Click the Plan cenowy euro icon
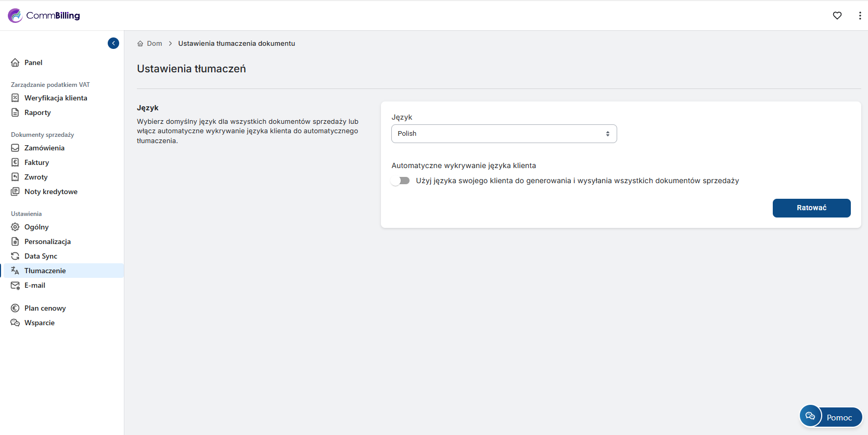Screen dimensions: 868x435 (15, 308)
